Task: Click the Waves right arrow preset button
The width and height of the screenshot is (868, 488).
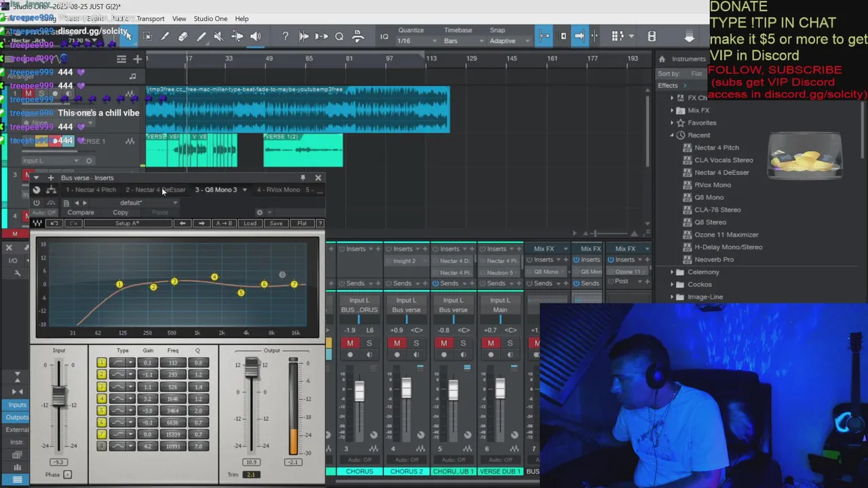Action: (x=201, y=223)
